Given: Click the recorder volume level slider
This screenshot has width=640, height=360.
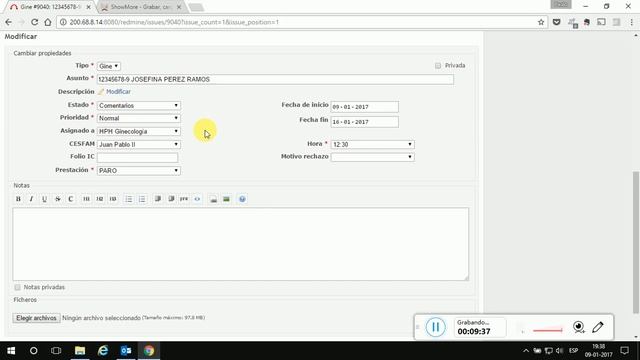Looking at the screenshot, I should (547, 330).
